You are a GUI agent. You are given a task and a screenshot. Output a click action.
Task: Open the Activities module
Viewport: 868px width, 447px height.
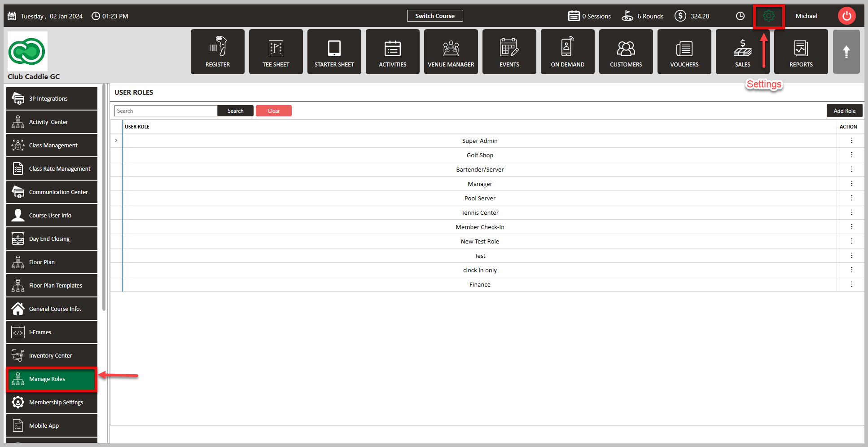393,52
